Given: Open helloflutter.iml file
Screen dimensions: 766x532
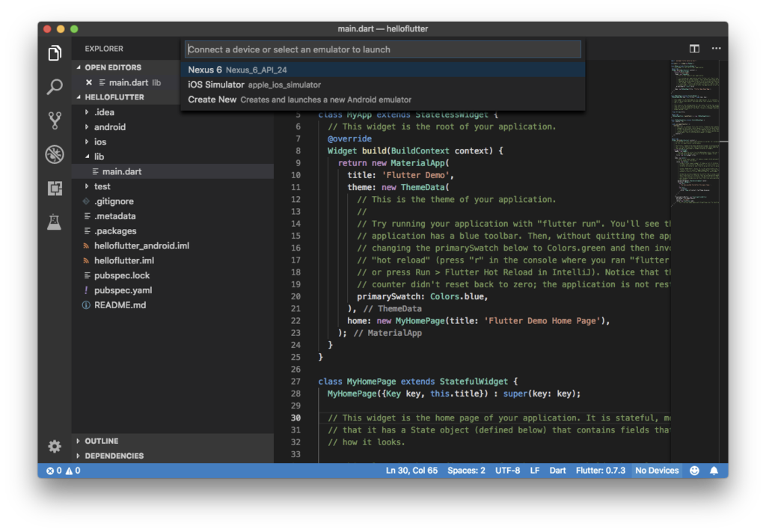Looking at the screenshot, I should click(173, 261).
